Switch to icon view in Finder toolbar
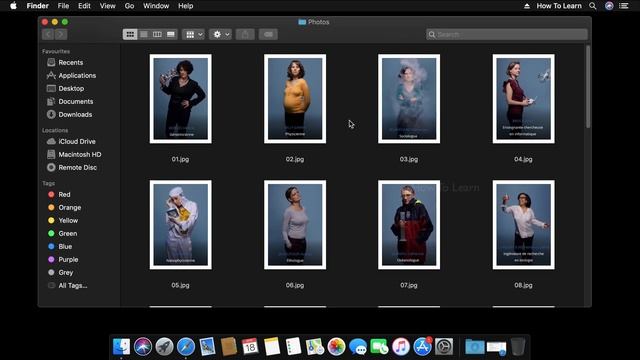The image size is (640, 360). click(130, 34)
